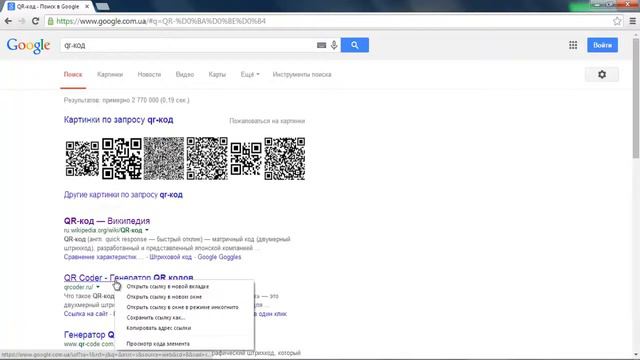The width and height of the screenshot is (640, 360).
Task: Click the Войти sign-in button
Action: tap(602, 45)
